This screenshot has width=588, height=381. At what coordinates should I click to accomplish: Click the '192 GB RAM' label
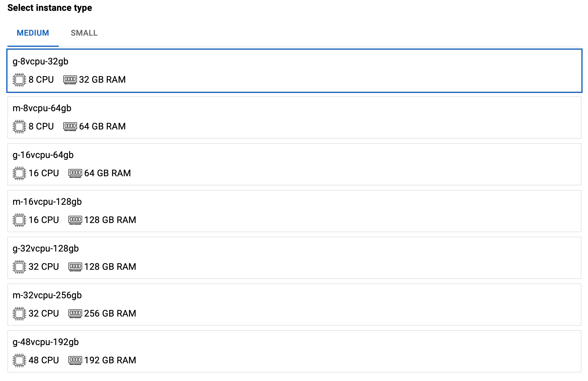[110, 360]
